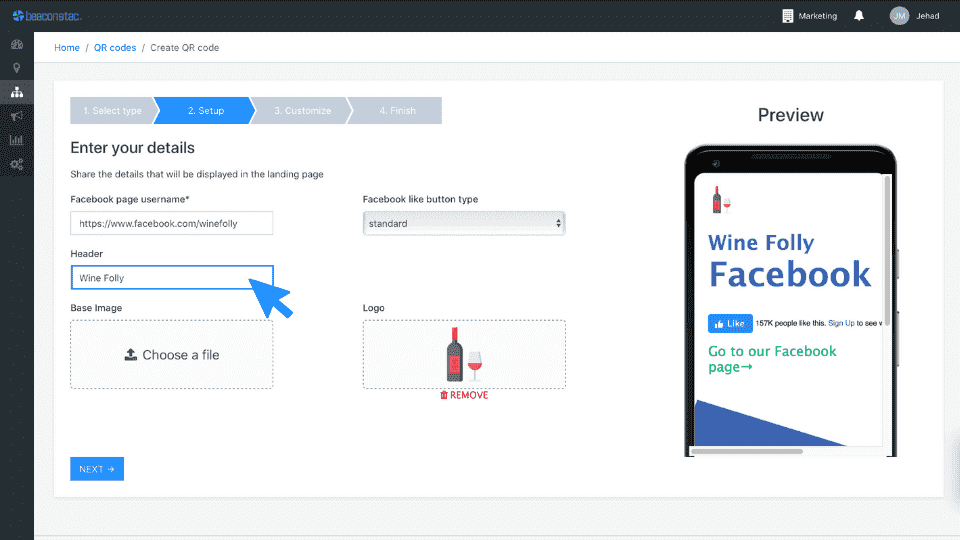Choose a file for Base Image

tap(171, 354)
